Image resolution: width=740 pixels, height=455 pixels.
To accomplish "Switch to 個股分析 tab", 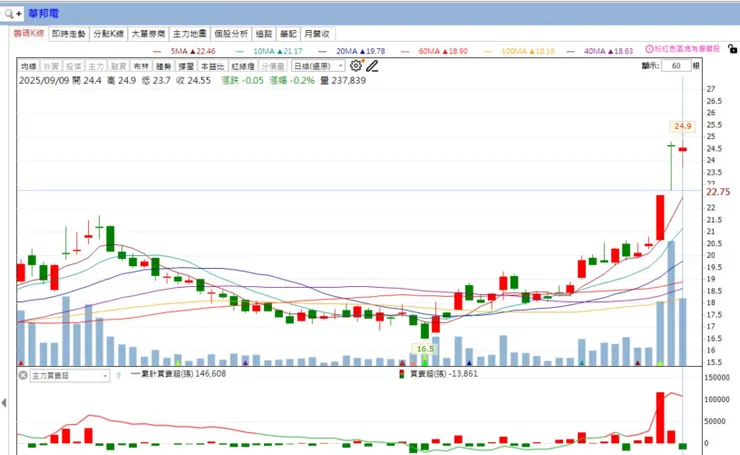I will click(231, 34).
